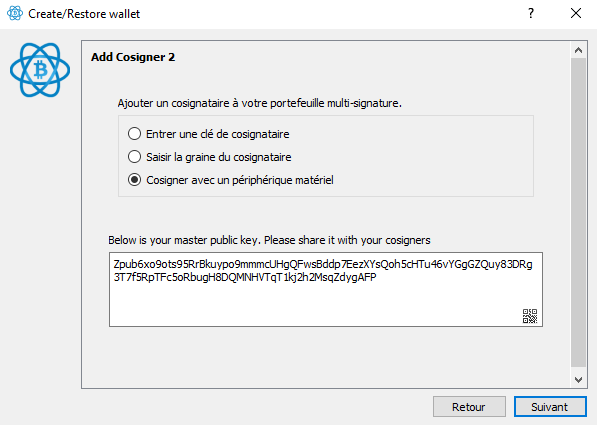Viewport: 597px width, 425px height.
Task: Click the QR code icon in key field
Action: coord(530,316)
